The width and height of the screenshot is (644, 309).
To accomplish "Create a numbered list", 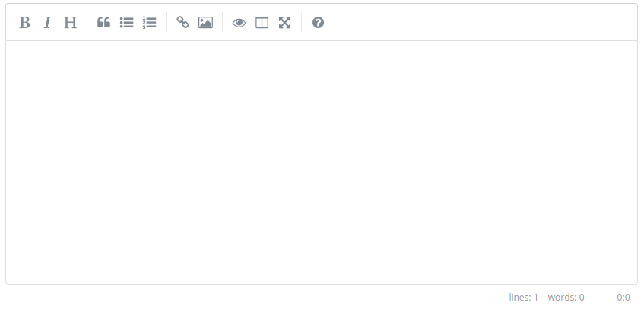I will coord(150,23).
